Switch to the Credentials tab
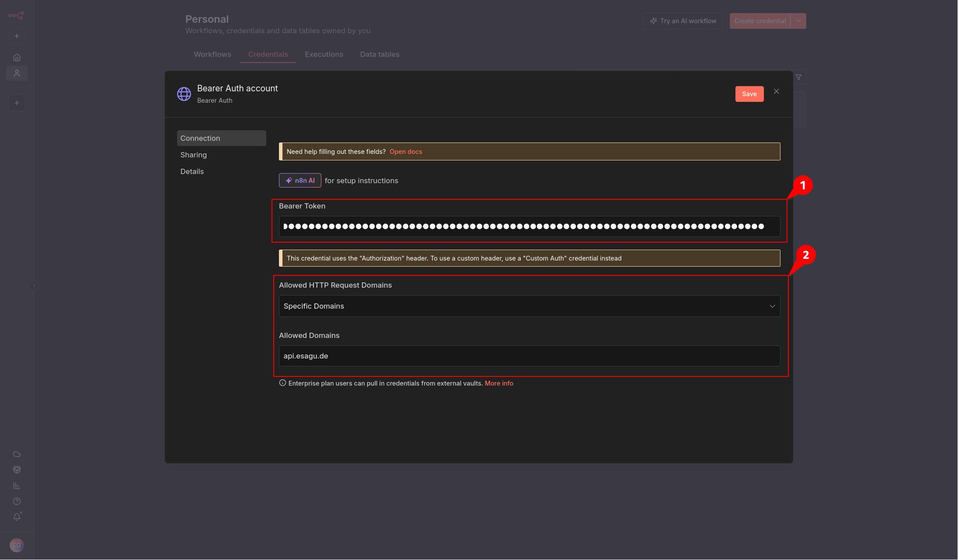958x560 pixels. point(268,54)
